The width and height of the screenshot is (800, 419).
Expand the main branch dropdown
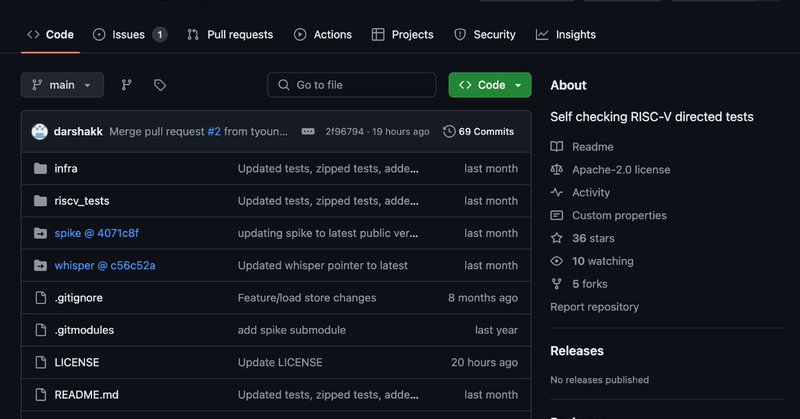pyautogui.click(x=62, y=85)
